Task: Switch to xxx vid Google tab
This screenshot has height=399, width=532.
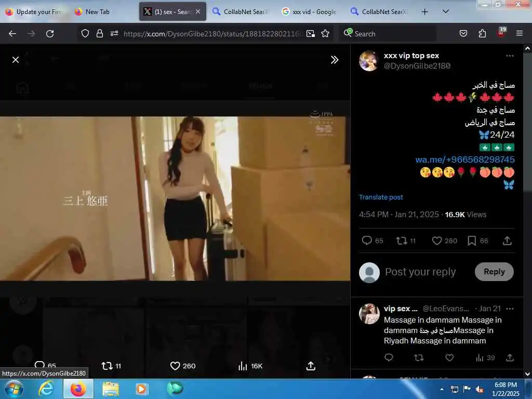Action: (311, 12)
